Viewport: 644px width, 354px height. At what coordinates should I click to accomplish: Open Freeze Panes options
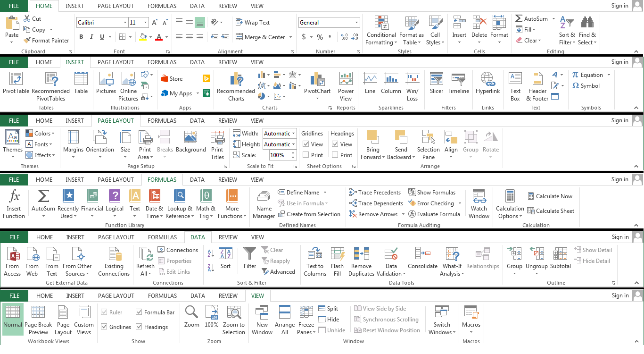[306, 320]
